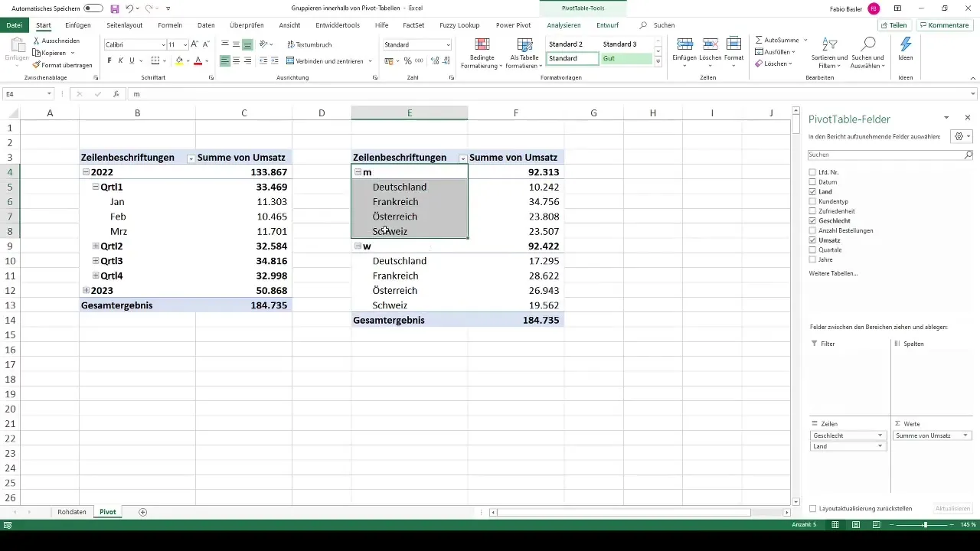Image resolution: width=980 pixels, height=551 pixels.
Task: Toggle bold formatting
Action: [109, 60]
